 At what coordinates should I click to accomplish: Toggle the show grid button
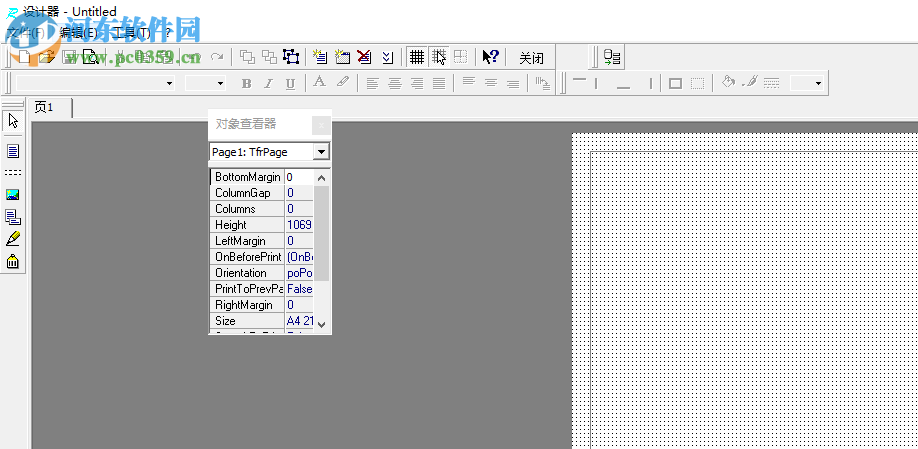tap(417, 57)
